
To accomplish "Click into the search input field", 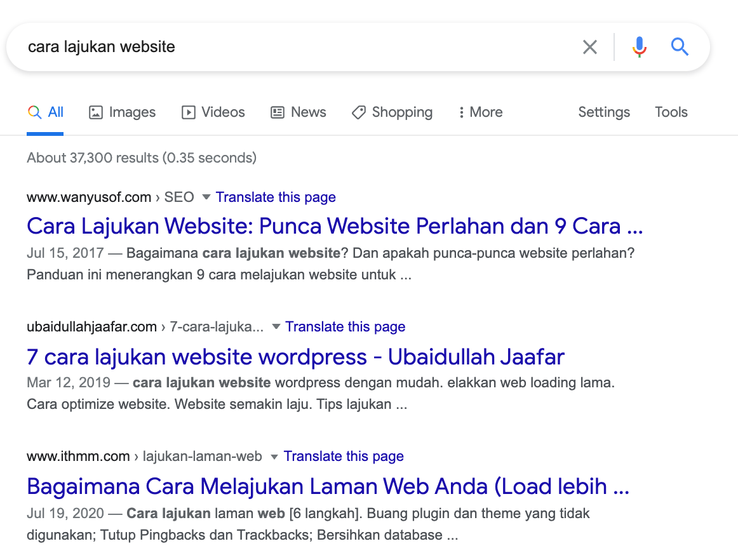I will [x=292, y=47].
